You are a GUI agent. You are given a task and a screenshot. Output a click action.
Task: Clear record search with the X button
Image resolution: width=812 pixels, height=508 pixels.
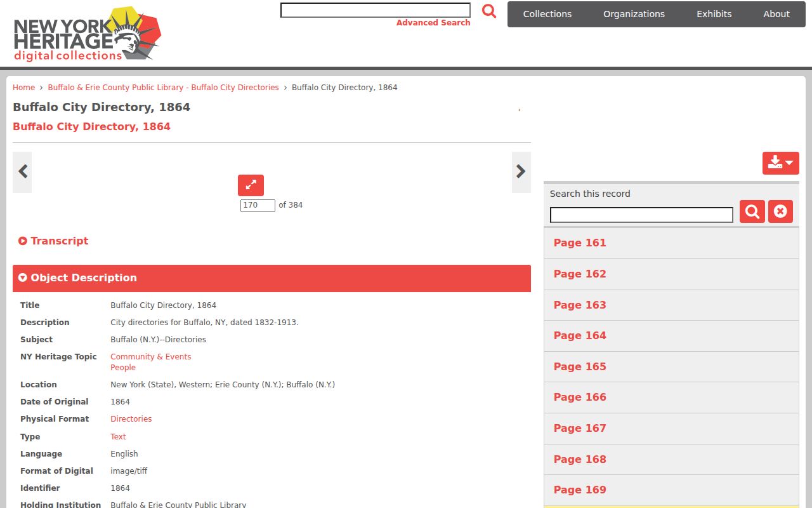(780, 211)
